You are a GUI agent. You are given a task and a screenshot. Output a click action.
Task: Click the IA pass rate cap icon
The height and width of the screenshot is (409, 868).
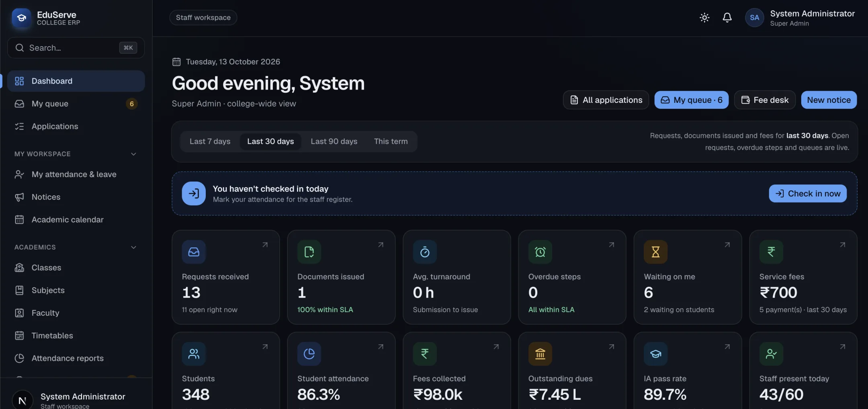click(655, 354)
